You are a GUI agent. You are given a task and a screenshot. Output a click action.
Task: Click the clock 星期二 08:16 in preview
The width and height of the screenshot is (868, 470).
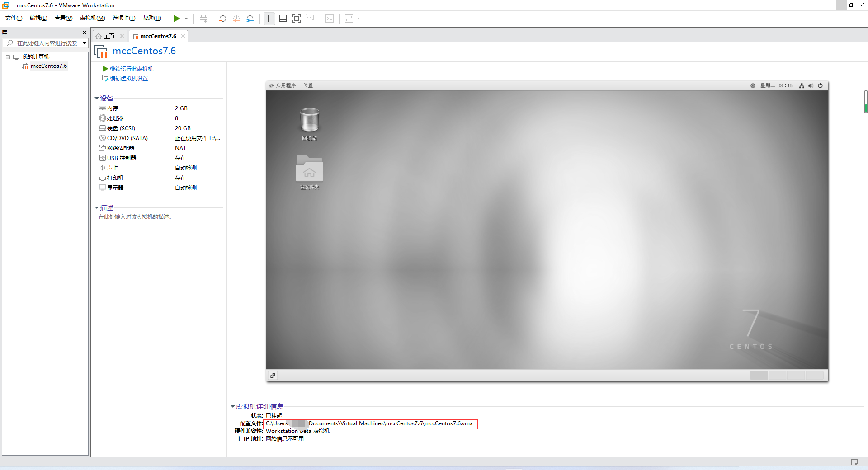point(776,85)
